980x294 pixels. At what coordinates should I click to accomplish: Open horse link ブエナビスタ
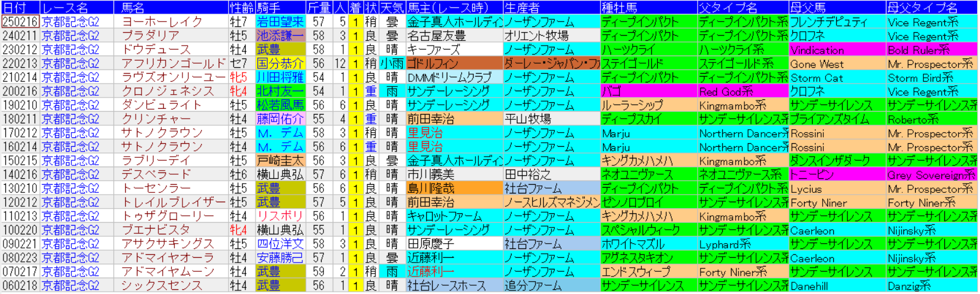click(x=156, y=230)
